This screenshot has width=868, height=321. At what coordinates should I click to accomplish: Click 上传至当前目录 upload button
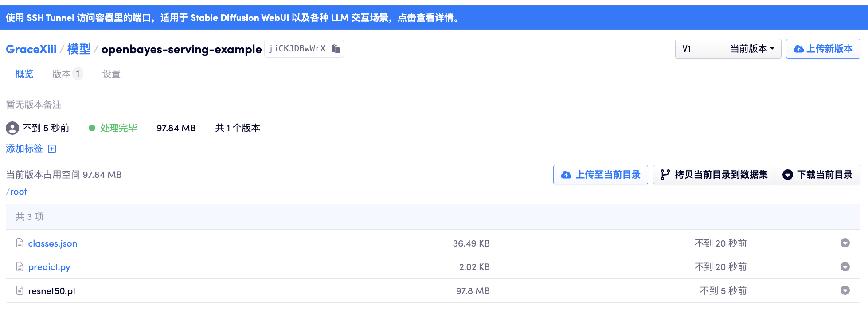point(600,175)
